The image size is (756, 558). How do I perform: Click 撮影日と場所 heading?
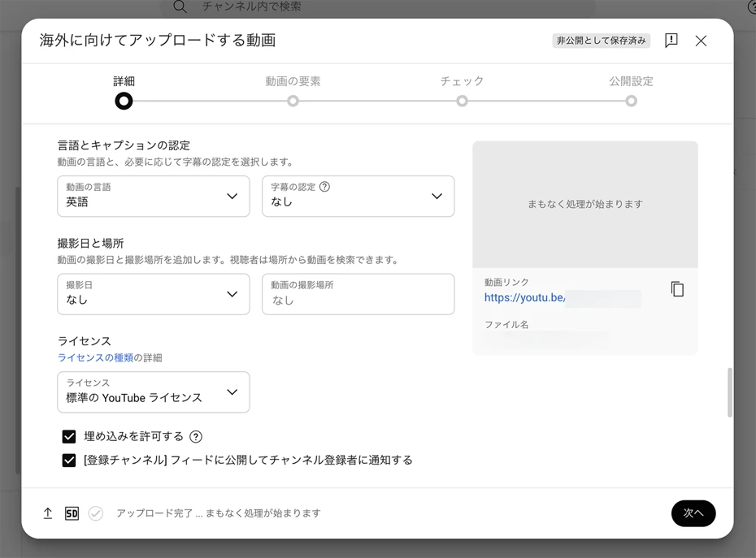[91, 244]
